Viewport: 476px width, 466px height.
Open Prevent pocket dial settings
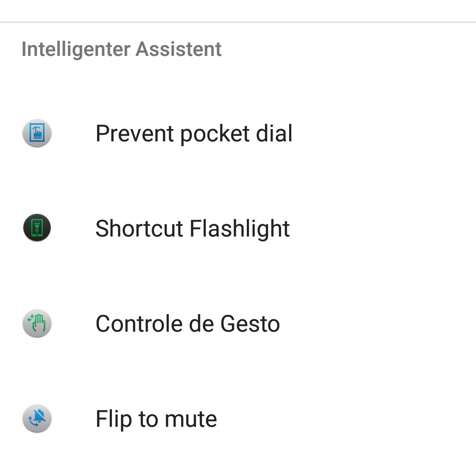(x=238, y=133)
